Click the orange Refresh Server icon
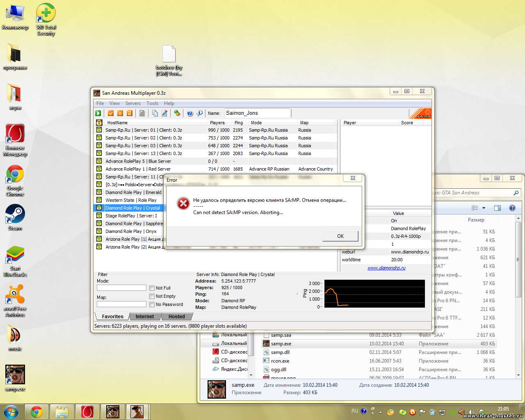Image resolution: width=525 pixels, height=420 pixels. (130, 113)
